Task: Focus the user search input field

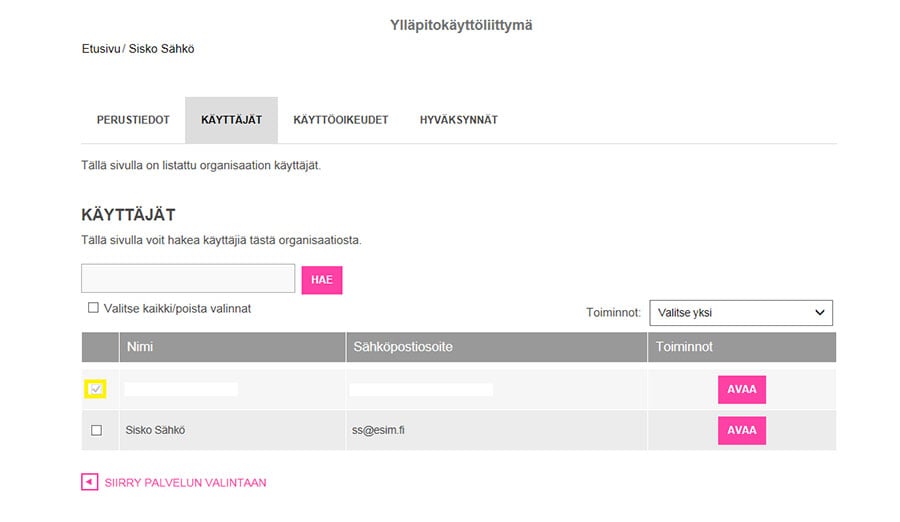Action: point(188,279)
